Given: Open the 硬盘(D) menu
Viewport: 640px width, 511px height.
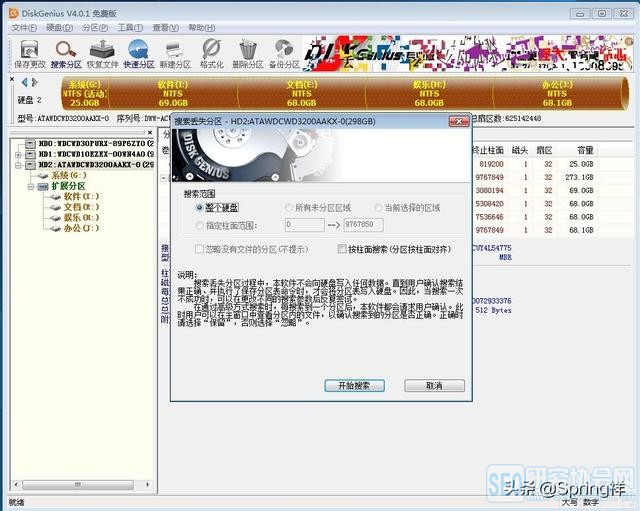Looking at the screenshot, I should (x=60, y=28).
